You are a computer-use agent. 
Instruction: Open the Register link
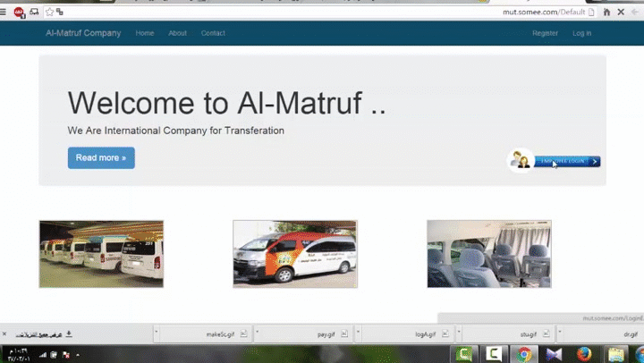[545, 33]
